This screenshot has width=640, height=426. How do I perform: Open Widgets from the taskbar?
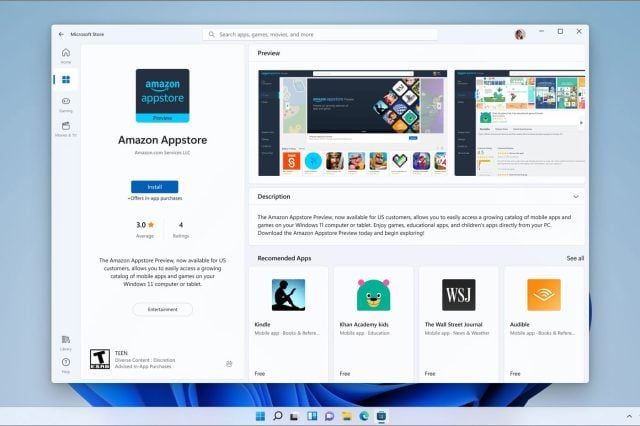point(312,416)
